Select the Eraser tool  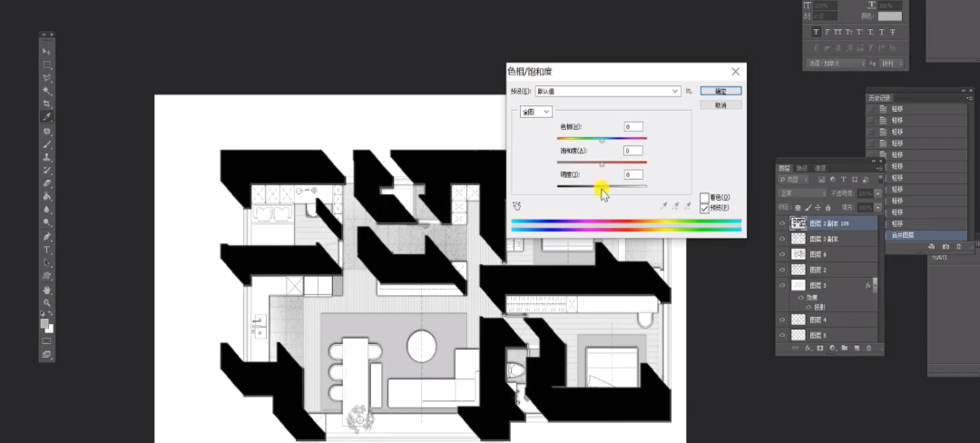coord(47,183)
